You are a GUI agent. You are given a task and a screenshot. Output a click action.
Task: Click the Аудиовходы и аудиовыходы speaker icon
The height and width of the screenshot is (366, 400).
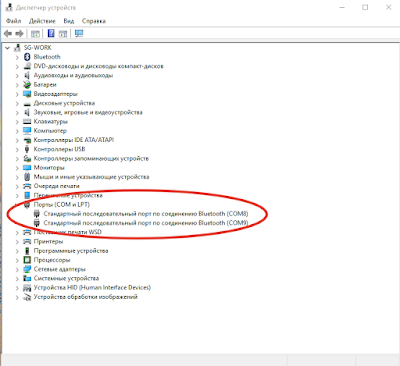tap(27, 75)
